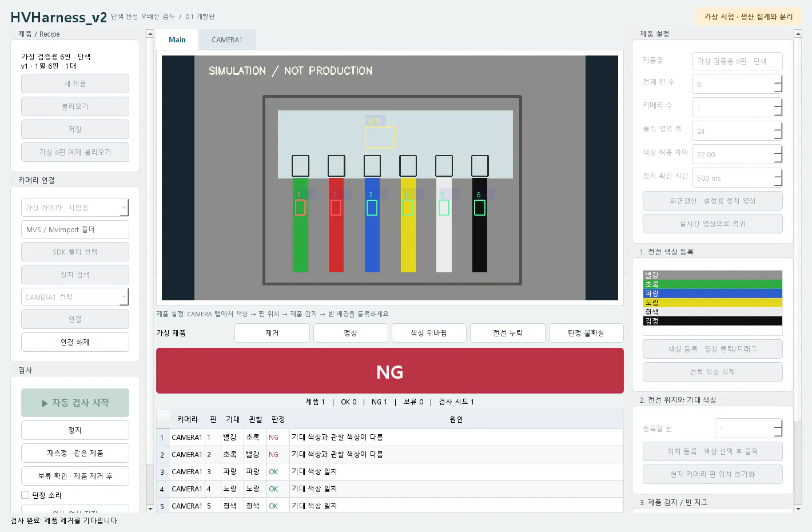Open the 가상 카메라 · 시험용 dropdown

point(75,208)
